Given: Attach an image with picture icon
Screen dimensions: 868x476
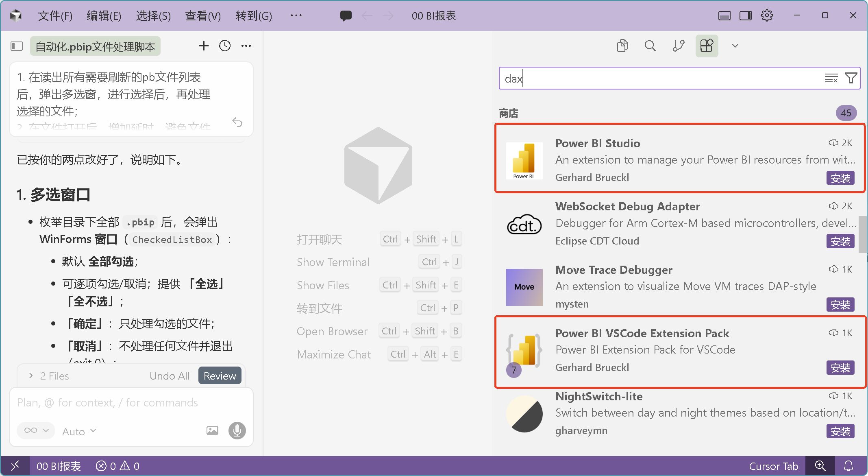Looking at the screenshot, I should point(212,430).
